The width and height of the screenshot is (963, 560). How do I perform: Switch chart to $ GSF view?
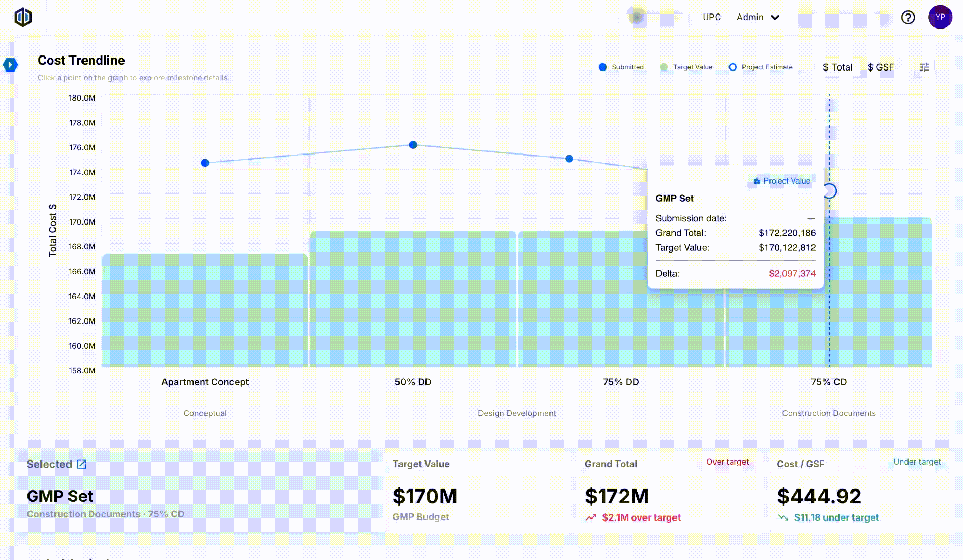click(x=881, y=67)
